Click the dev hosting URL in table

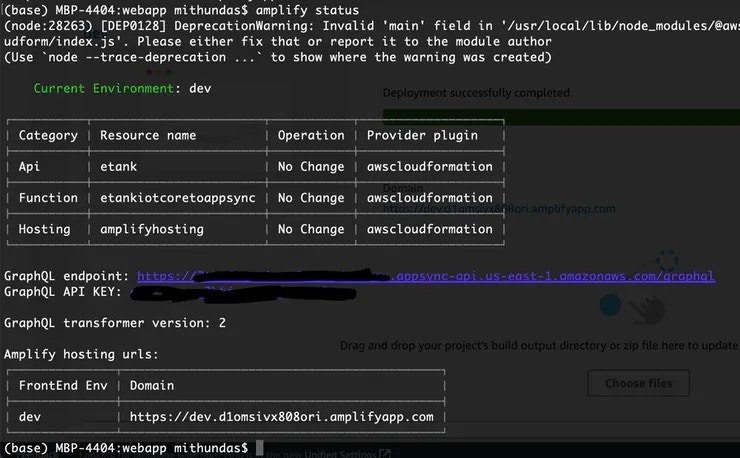(x=281, y=417)
